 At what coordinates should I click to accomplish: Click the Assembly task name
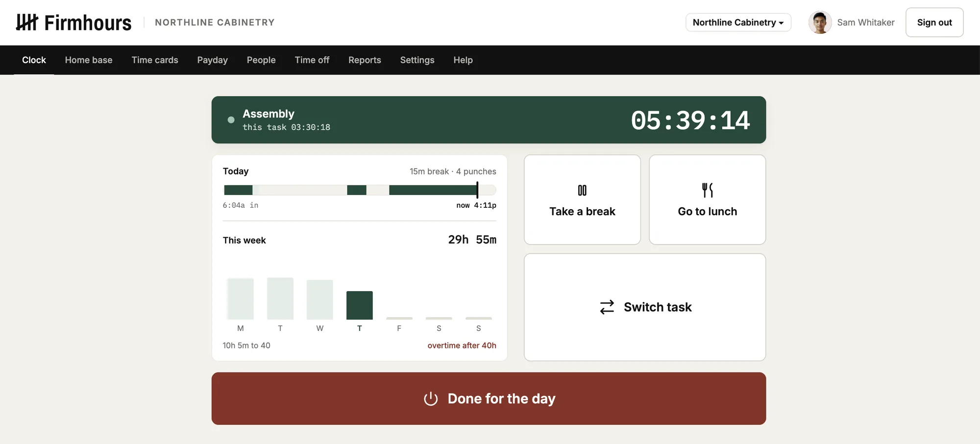pos(269,114)
